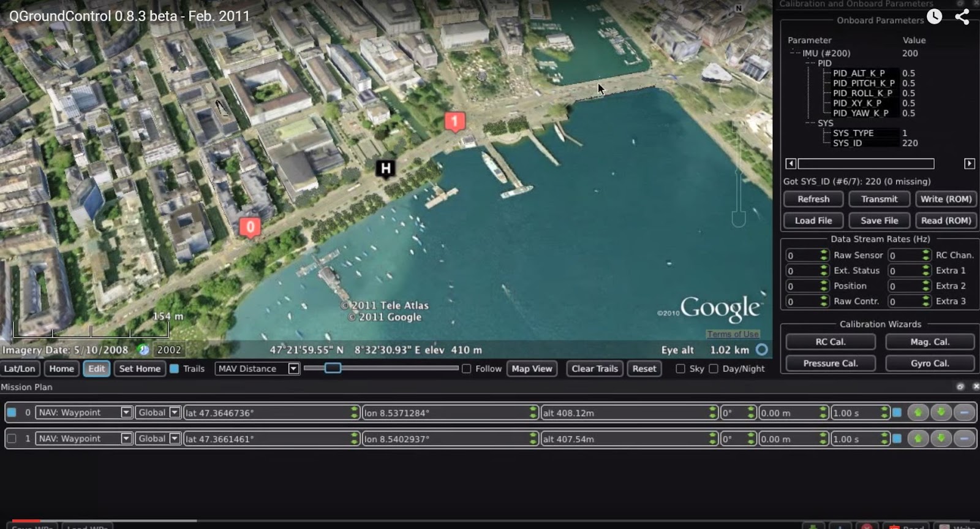
Task: Click the H home marker on the map
Action: [385, 169]
